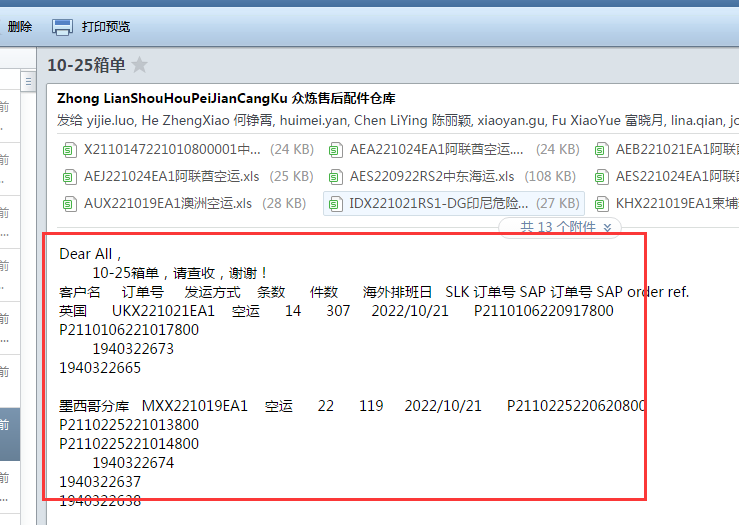
Task: Click sender name Zhong LianShouHouPeiJianCangKu
Action: (x=172, y=98)
